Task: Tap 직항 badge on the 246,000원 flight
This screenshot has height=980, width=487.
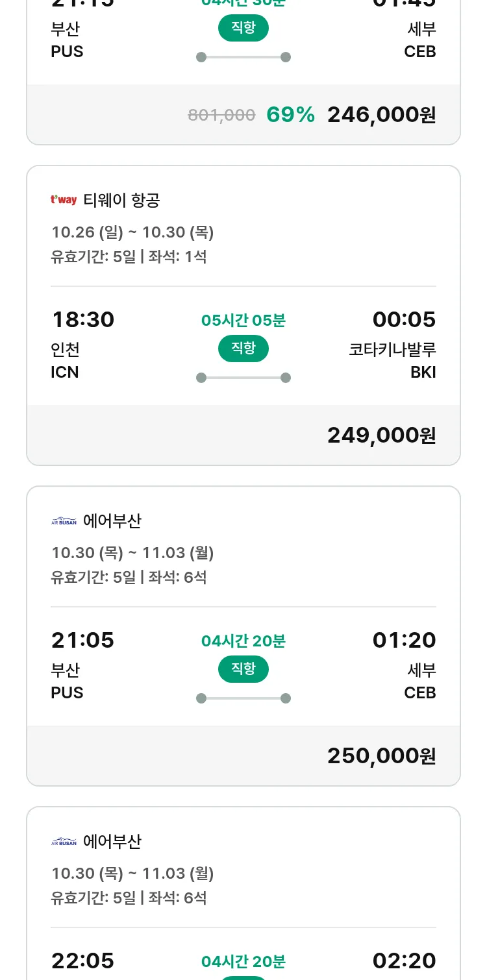Action: pyautogui.click(x=243, y=28)
